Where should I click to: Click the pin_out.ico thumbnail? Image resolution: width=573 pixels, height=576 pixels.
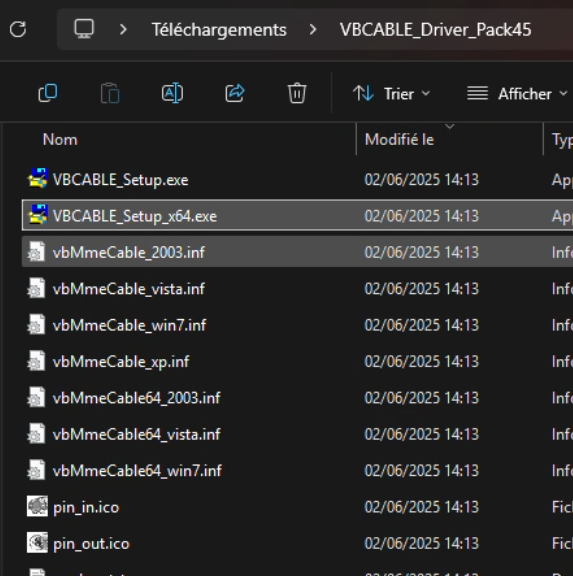[37, 542]
